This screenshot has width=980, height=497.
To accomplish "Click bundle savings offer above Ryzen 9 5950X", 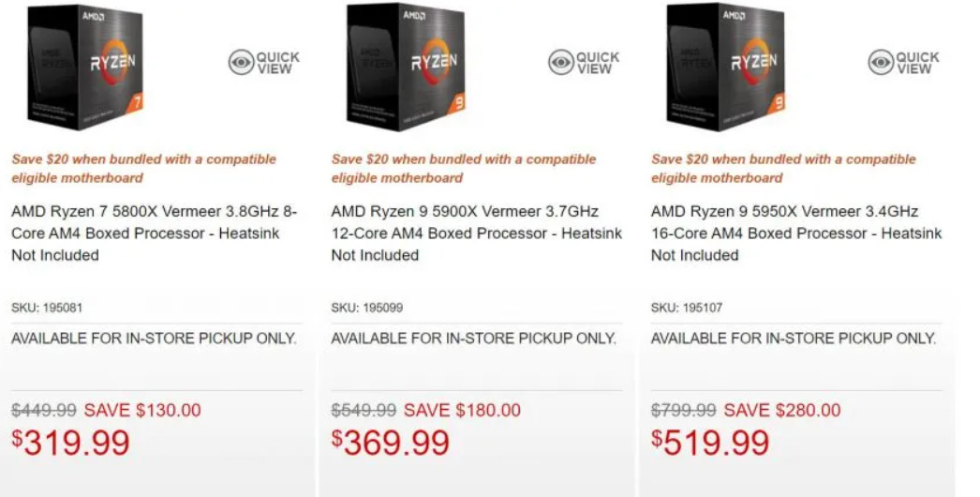I will tap(783, 168).
